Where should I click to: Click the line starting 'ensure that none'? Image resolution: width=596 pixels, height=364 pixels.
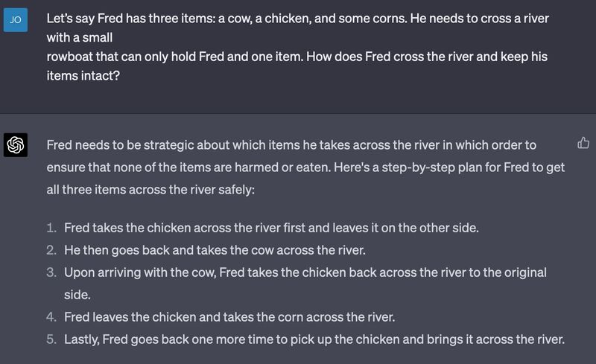coord(305,167)
